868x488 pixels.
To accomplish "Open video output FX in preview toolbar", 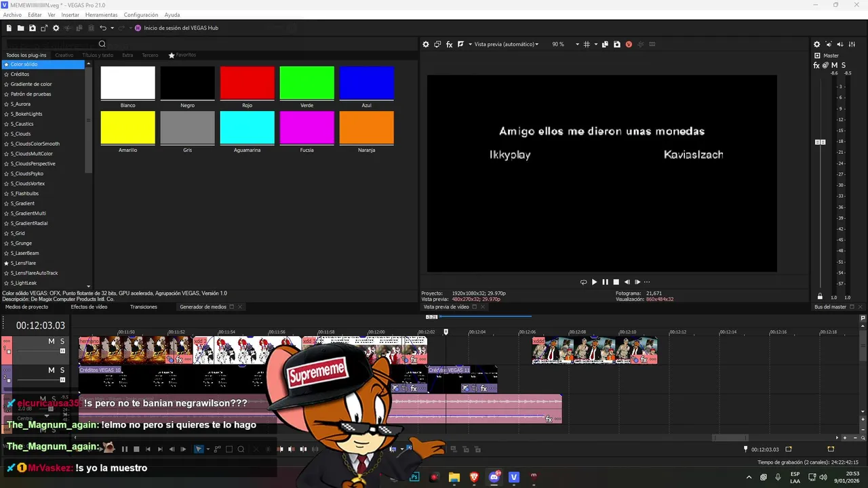I will (449, 44).
